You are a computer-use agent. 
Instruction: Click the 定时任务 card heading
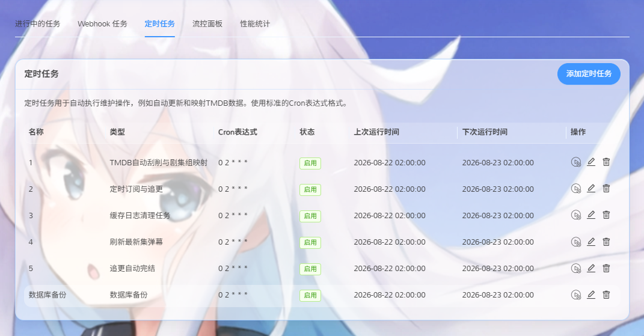[41, 74]
